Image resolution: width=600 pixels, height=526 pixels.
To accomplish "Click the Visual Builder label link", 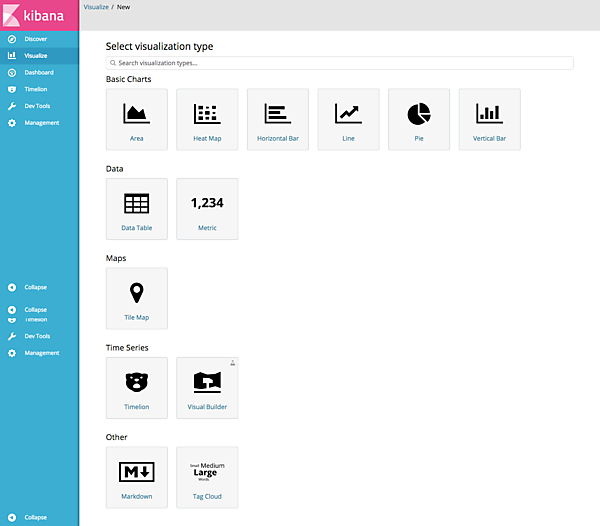I will pyautogui.click(x=207, y=407).
